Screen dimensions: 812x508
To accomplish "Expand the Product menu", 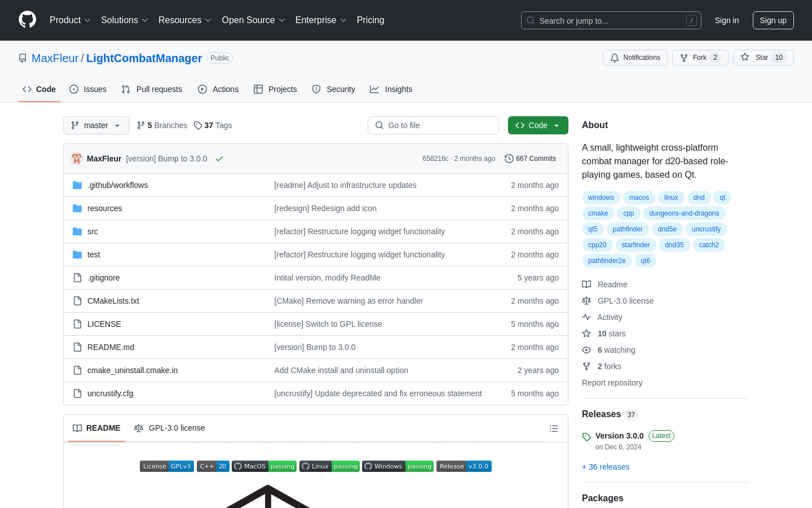I will click(x=70, y=20).
